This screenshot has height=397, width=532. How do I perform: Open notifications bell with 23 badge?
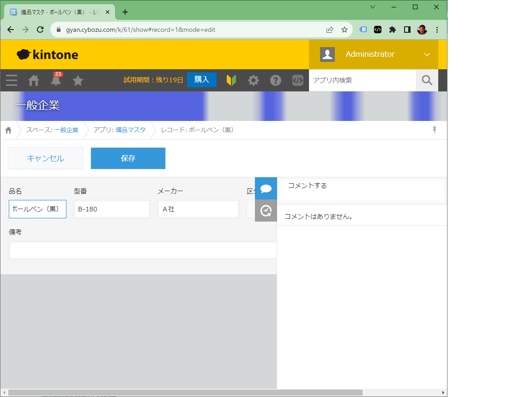(56, 80)
